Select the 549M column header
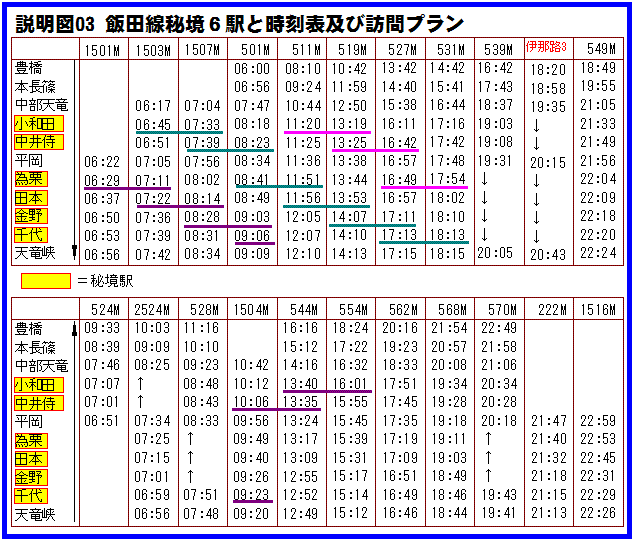The width and height of the screenshot is (635, 540). coord(601,49)
